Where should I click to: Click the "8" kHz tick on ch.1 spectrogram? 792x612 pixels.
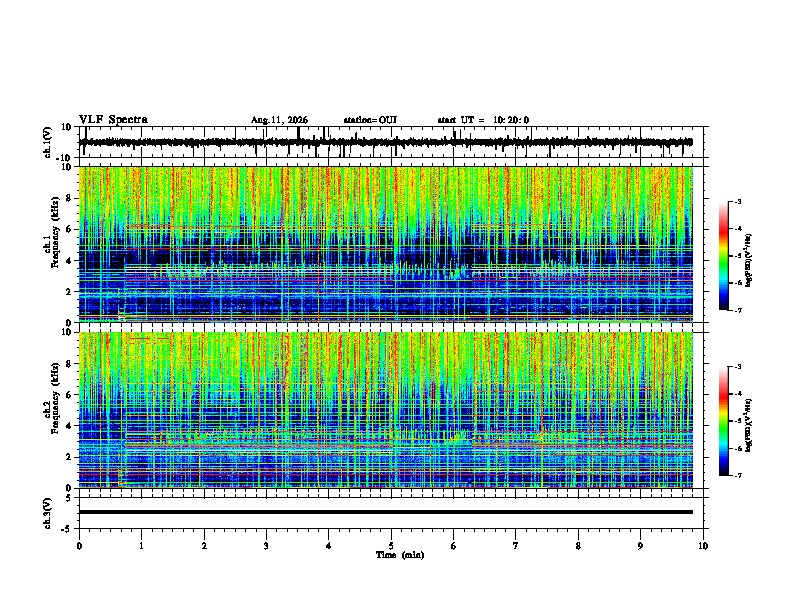(69, 198)
